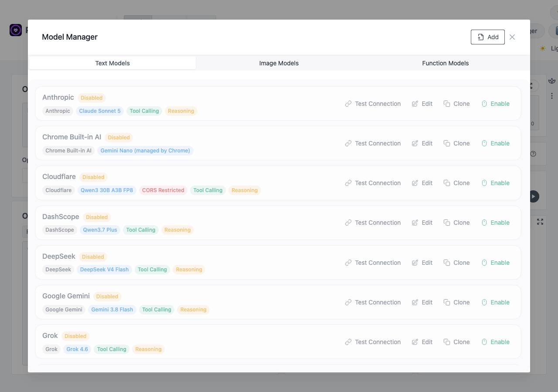
Task: Enable the Anthropic model
Action: [496, 104]
